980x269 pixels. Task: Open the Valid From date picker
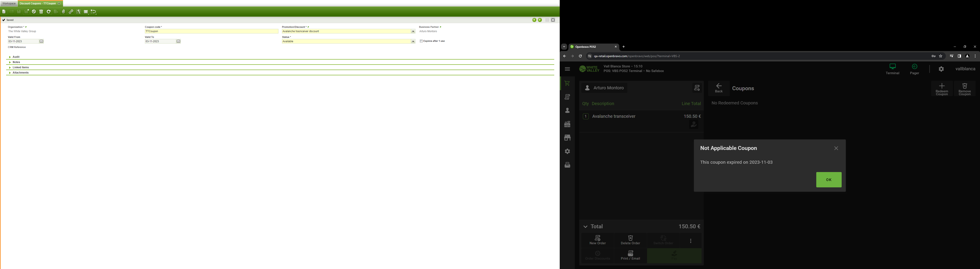pos(41,41)
